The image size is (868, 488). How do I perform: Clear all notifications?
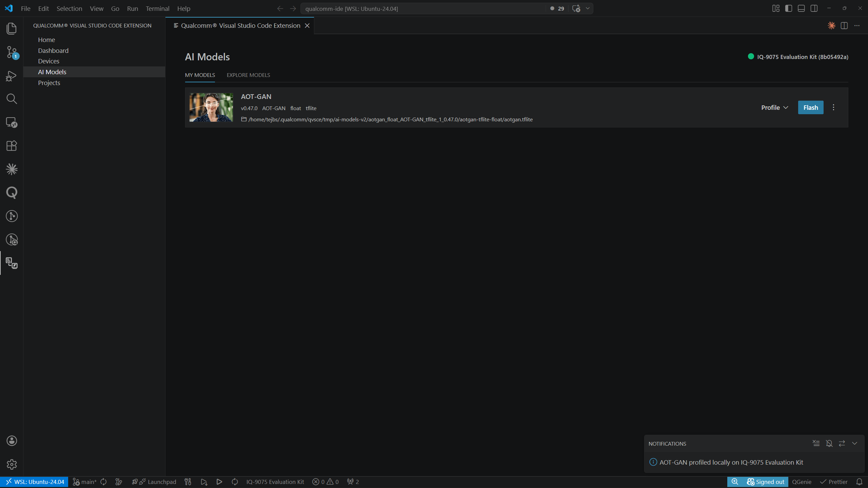[x=816, y=443]
